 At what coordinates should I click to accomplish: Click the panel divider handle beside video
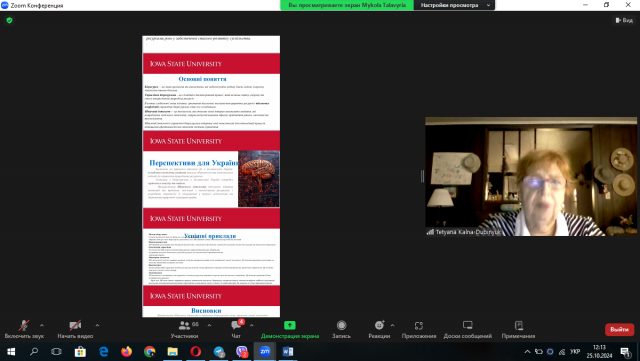click(422, 176)
